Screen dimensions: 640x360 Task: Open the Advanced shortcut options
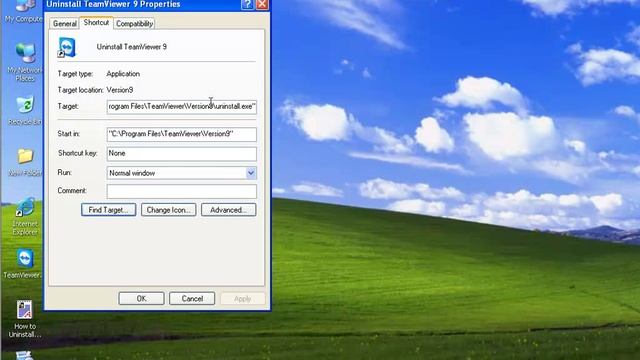[229, 210]
